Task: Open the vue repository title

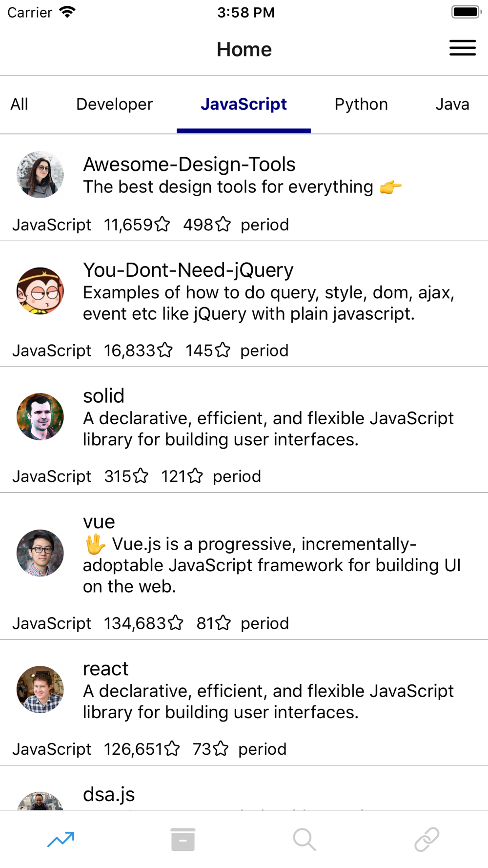Action: 99,522
